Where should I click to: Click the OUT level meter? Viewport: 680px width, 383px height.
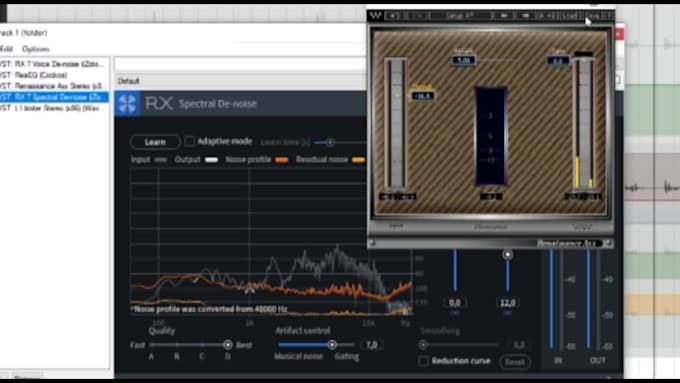point(593,299)
